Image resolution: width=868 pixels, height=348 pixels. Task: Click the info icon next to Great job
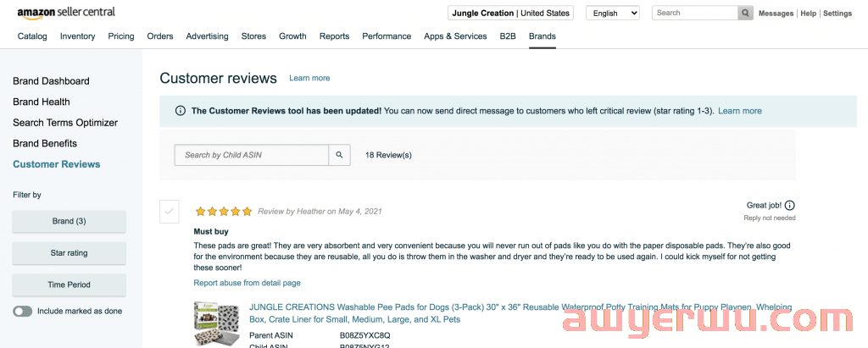[790, 205]
